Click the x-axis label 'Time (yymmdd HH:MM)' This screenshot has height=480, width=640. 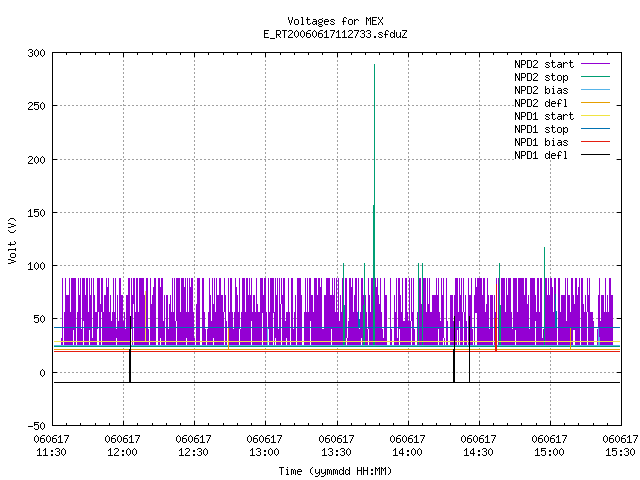(335, 471)
